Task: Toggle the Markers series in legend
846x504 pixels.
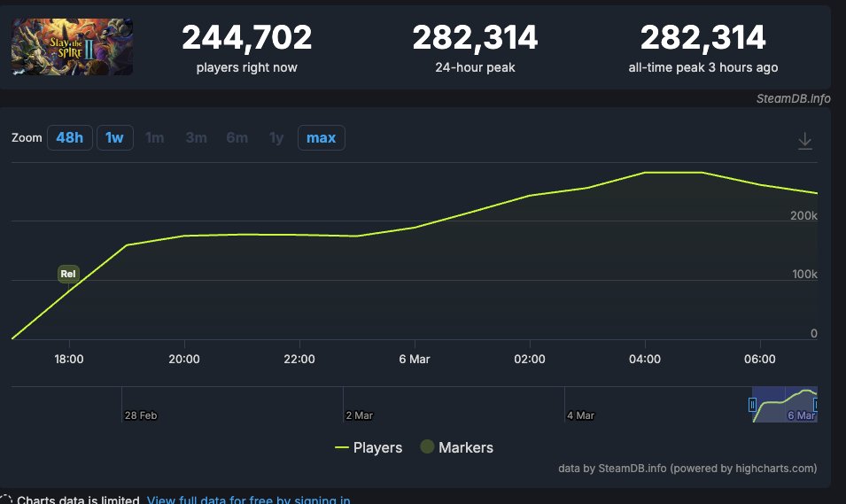Action: click(x=457, y=447)
